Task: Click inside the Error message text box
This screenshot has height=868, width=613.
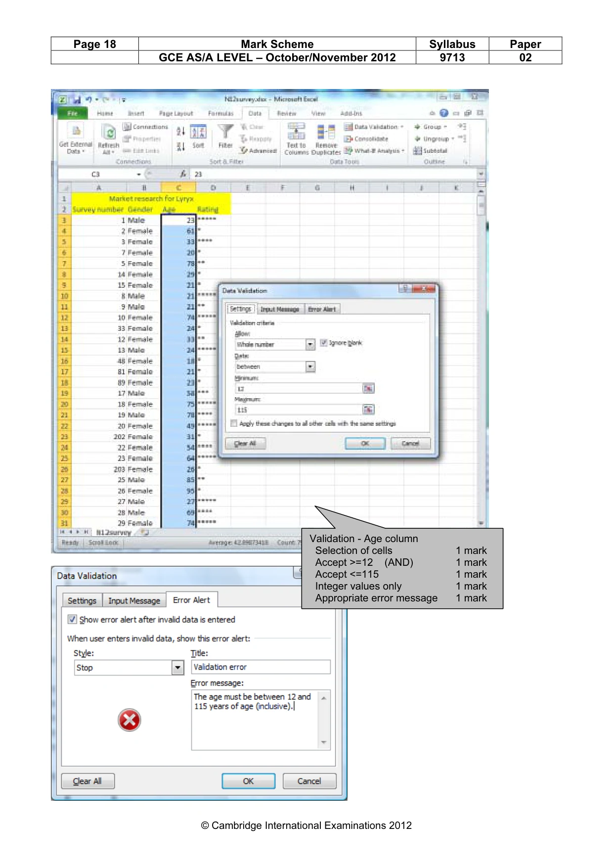Action: click(255, 720)
